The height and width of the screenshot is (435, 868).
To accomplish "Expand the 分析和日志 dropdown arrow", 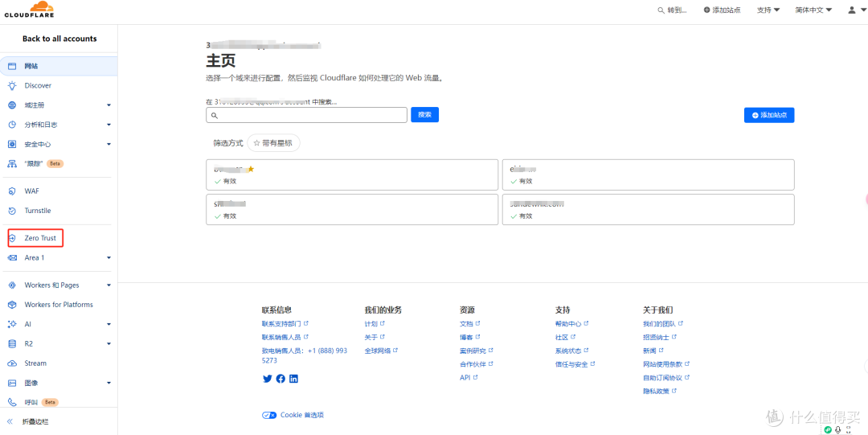I will tap(109, 125).
